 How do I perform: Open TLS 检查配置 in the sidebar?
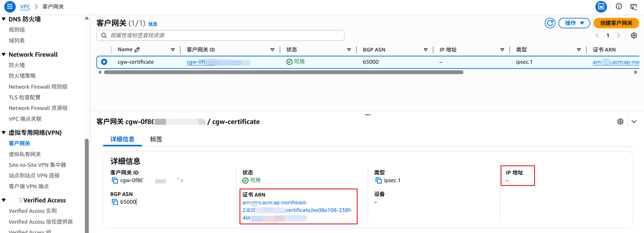[24, 97]
